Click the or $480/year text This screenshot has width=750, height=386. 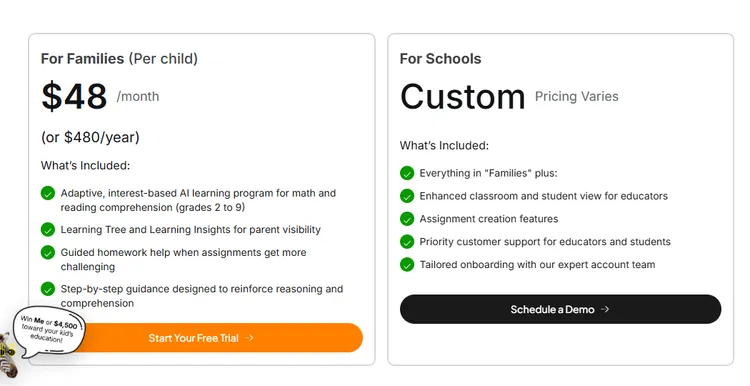[90, 137]
